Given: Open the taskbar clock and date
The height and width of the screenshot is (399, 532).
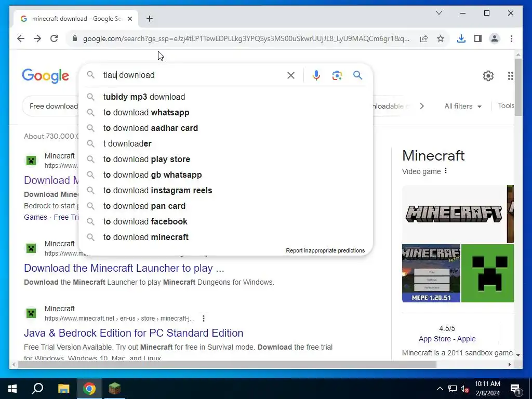Looking at the screenshot, I should 487,389.
